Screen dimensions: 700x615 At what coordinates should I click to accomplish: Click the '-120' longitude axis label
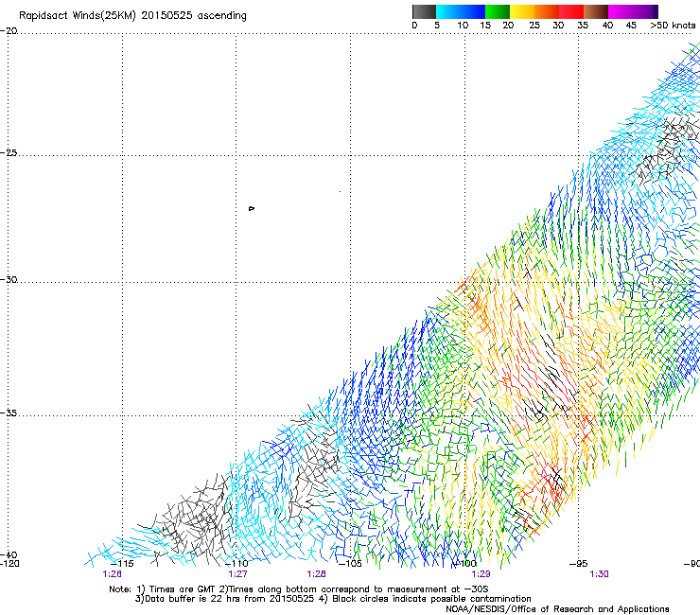pyautogui.click(x=9, y=564)
